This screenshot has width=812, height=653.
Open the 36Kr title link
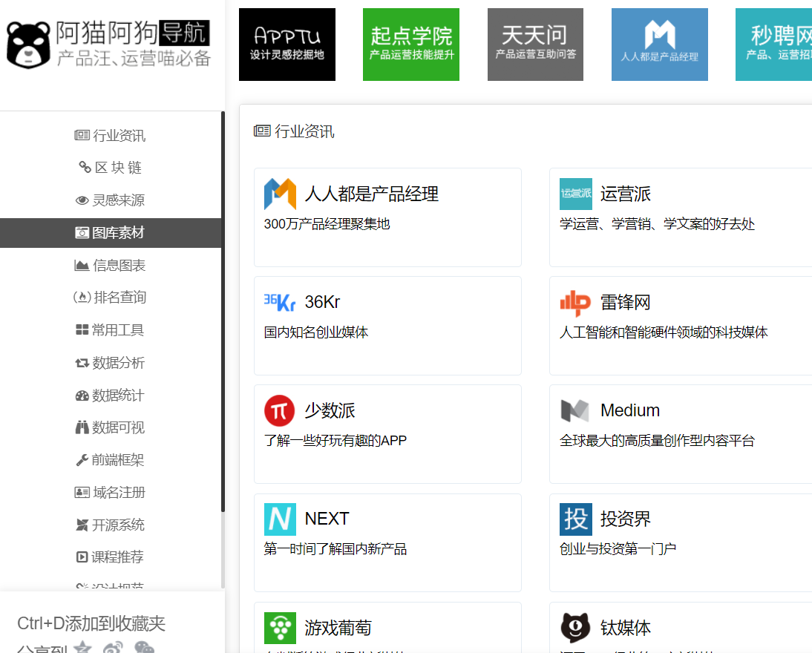pos(322,302)
